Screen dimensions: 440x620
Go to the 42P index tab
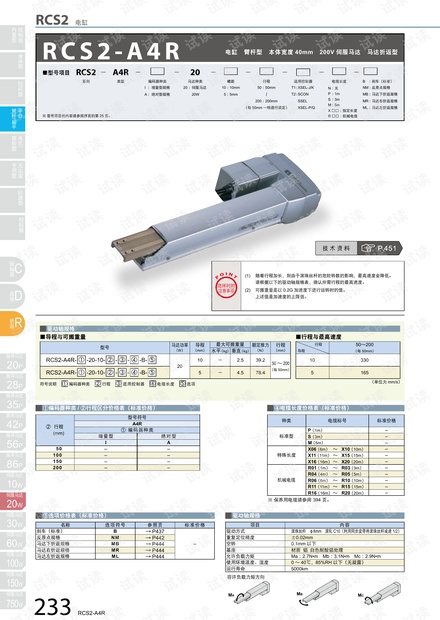(13, 422)
